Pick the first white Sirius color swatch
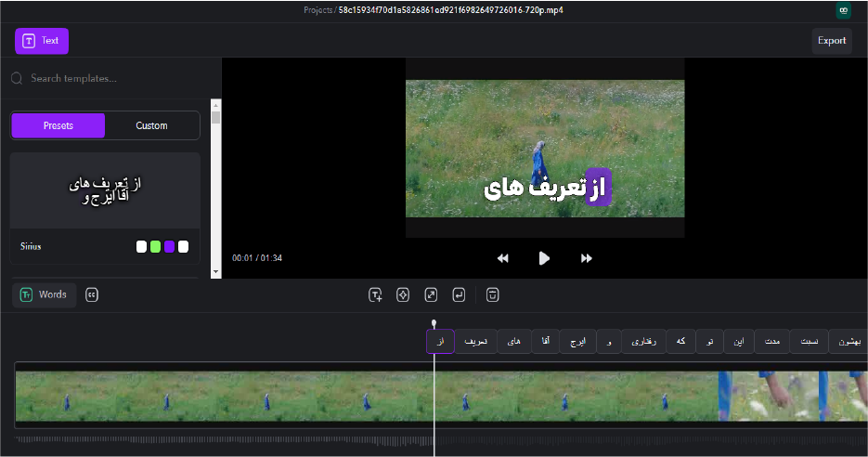The height and width of the screenshot is (457, 868). click(142, 246)
